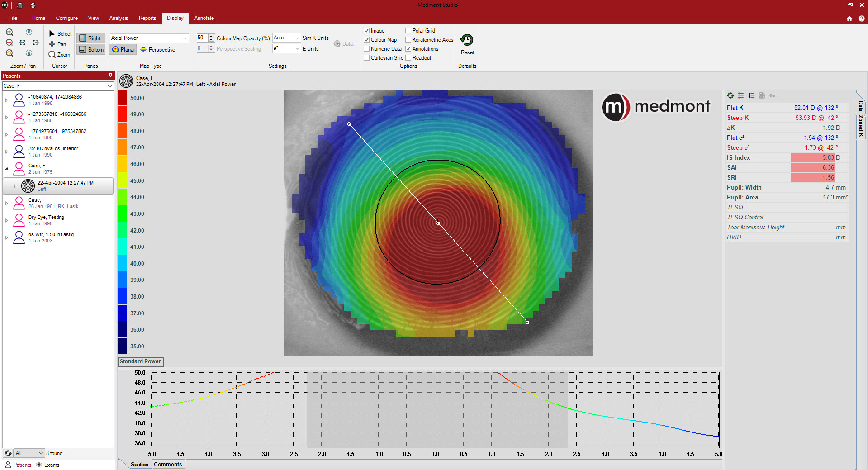Open the Axial Power map type dropdown
Screen dimensions: 868x470
coord(185,38)
